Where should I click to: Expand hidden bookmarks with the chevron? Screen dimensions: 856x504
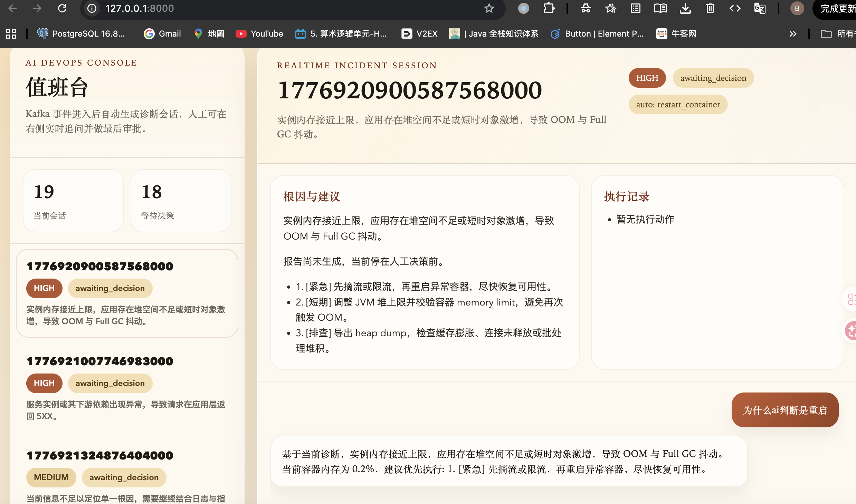pyautogui.click(x=793, y=33)
